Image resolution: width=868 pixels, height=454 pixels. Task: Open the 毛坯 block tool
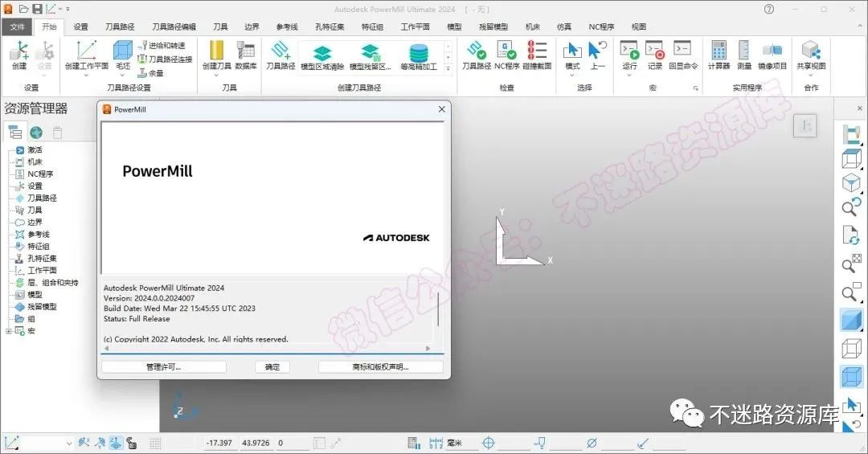coord(123,55)
